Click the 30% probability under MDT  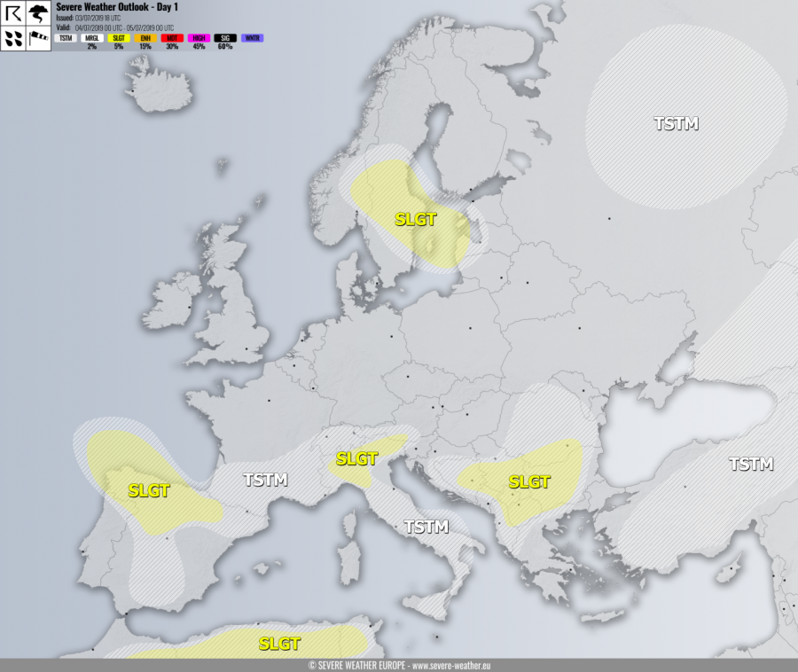tap(172, 46)
